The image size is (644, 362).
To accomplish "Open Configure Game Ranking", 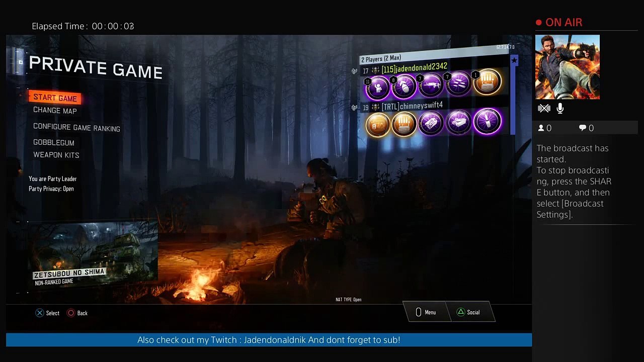I will (x=76, y=127).
